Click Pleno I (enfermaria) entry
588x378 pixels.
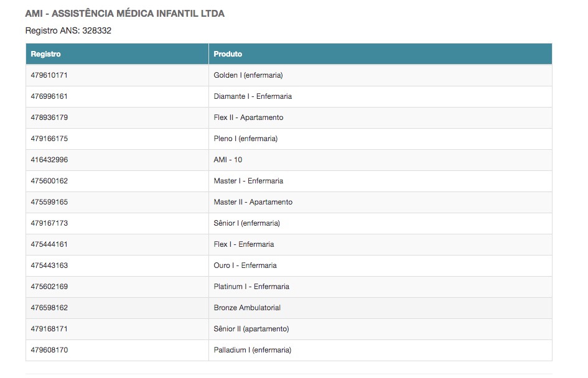[x=245, y=139]
